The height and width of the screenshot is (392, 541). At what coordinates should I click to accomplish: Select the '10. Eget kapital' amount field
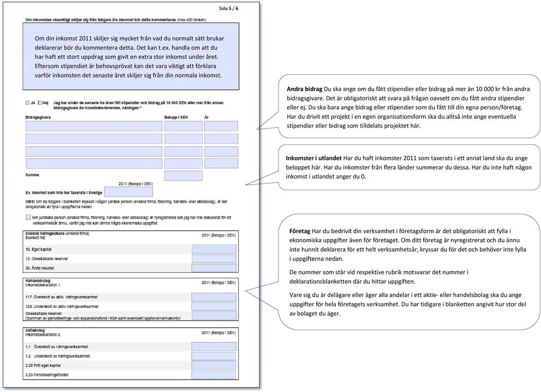pyautogui.click(x=214, y=249)
